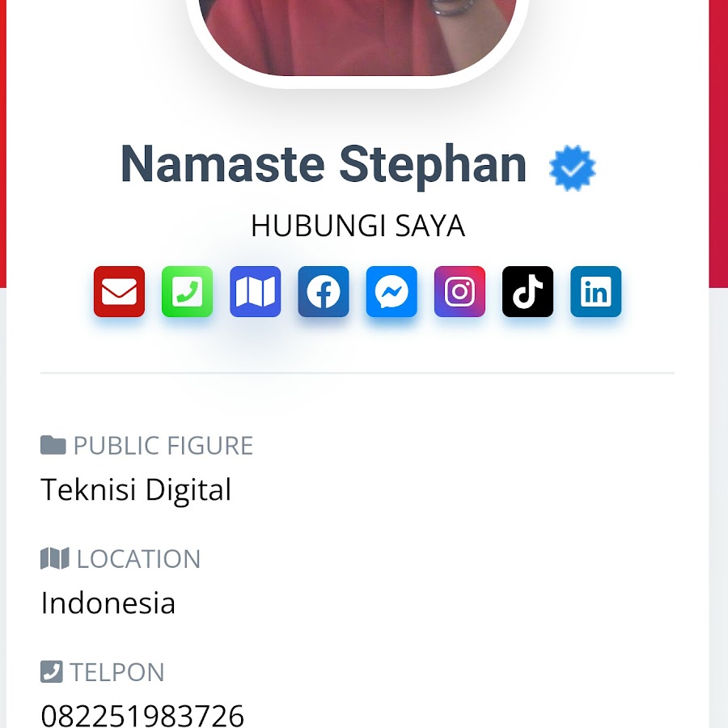Open the red email envelope icon

[120, 291]
